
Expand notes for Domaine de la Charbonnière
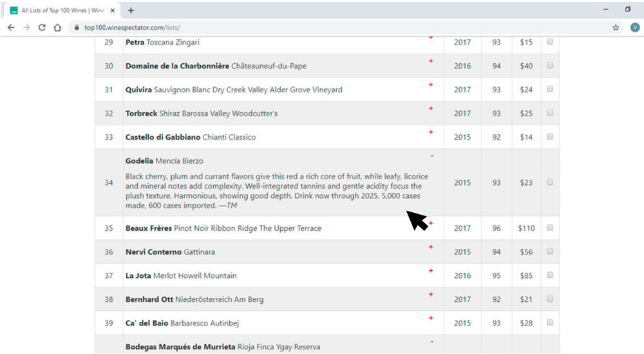pyautogui.click(x=431, y=61)
